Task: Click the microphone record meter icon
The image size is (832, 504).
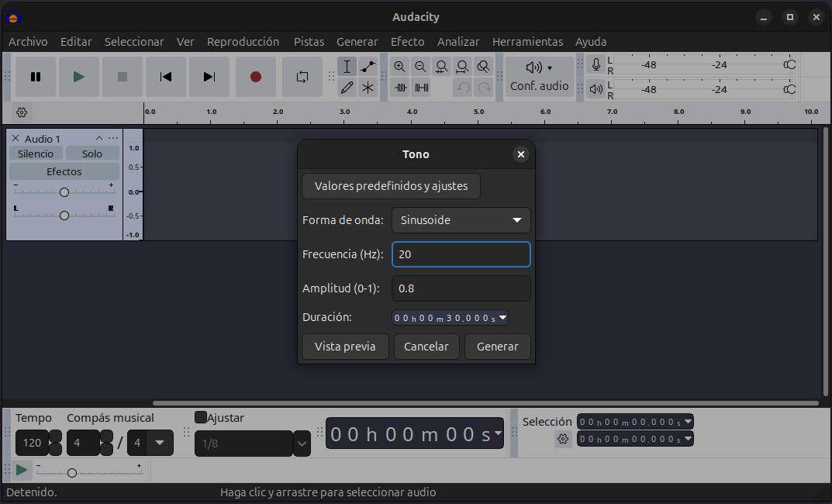Action: click(x=596, y=64)
